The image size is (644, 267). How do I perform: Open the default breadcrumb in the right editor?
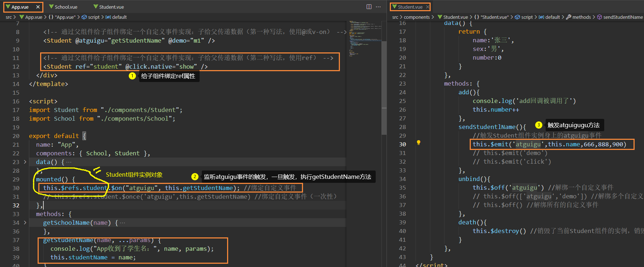(x=549, y=17)
